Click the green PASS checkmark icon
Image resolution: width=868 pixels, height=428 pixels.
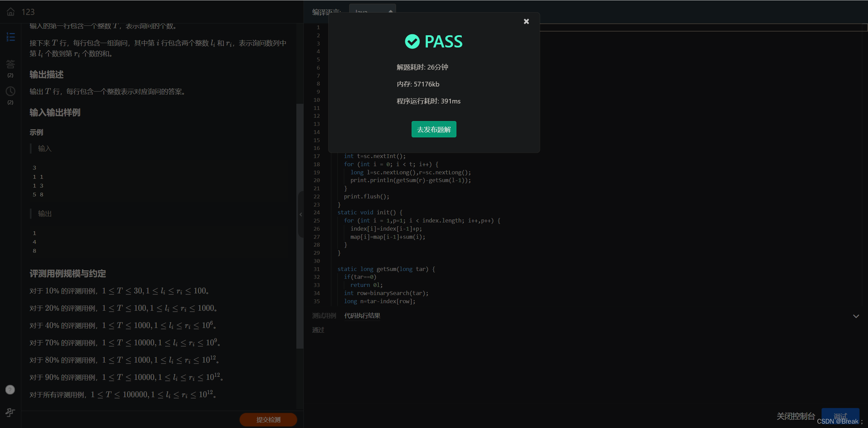coord(412,42)
